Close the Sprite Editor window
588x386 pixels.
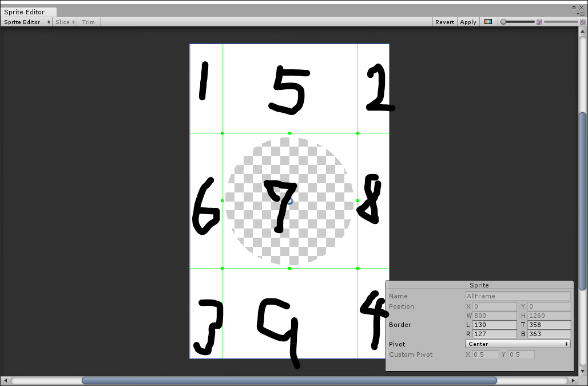[x=581, y=7]
